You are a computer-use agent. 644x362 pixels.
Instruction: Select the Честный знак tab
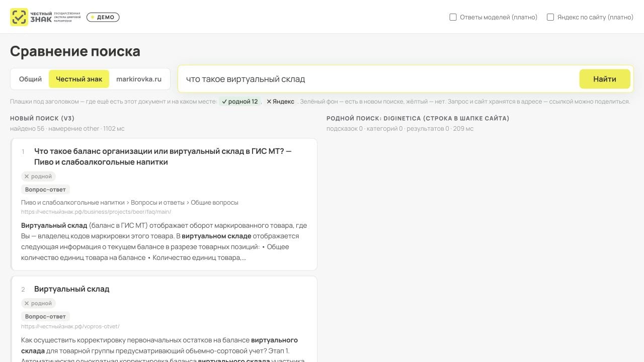point(79,79)
